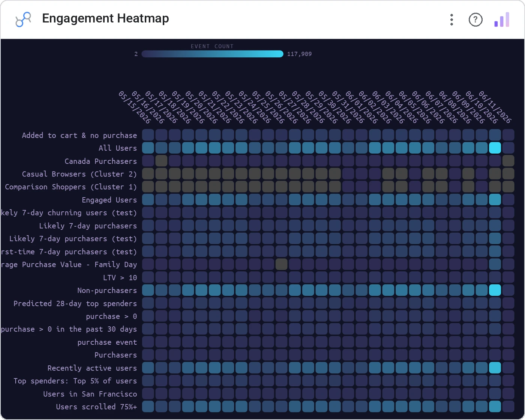Click the gray Family Day cell on 05/25/2026
Screen dimensions: 525x420
click(282, 264)
